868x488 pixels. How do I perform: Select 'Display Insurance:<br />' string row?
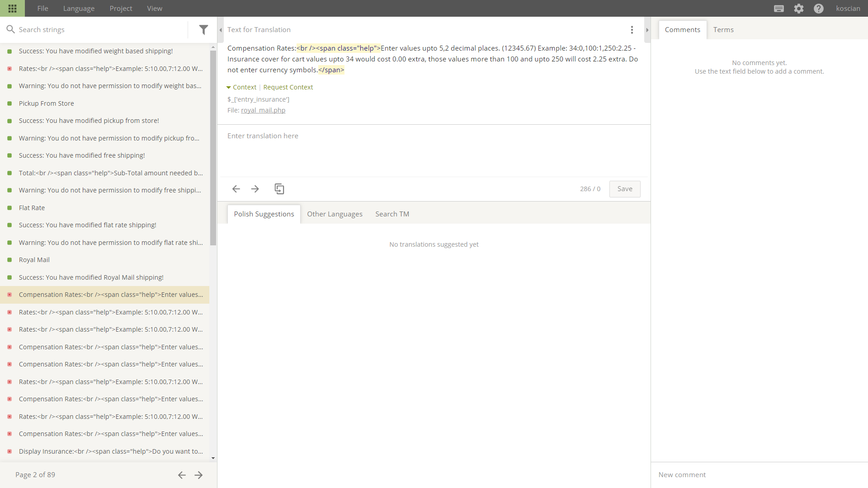pos(104,451)
